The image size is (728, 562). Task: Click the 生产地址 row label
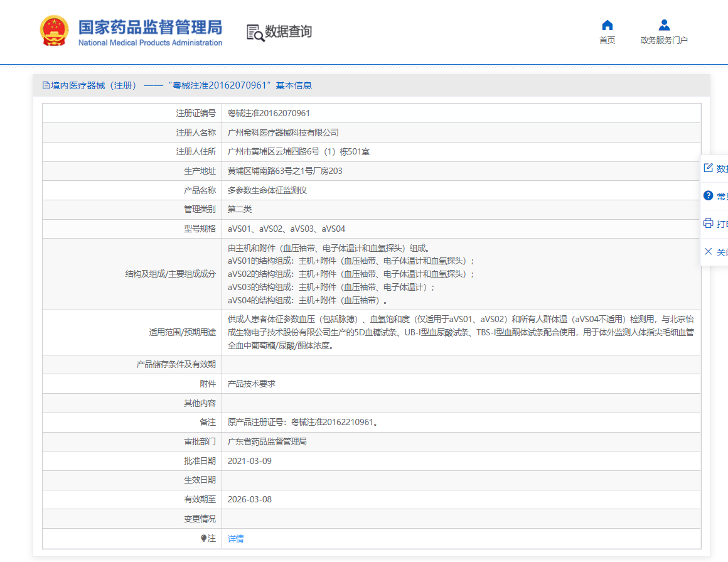coord(200,171)
